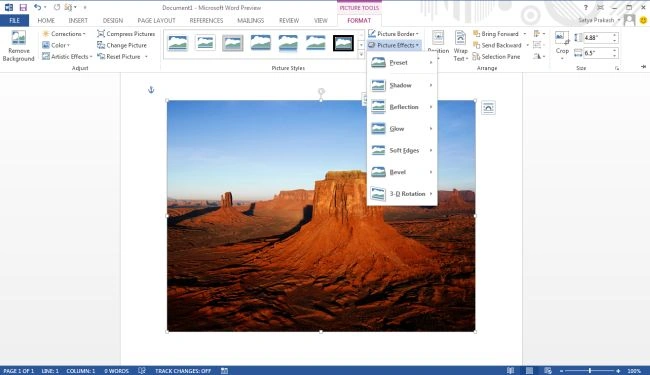This screenshot has width=650, height=375.
Task: Click Reset Picture
Action: pyautogui.click(x=119, y=56)
